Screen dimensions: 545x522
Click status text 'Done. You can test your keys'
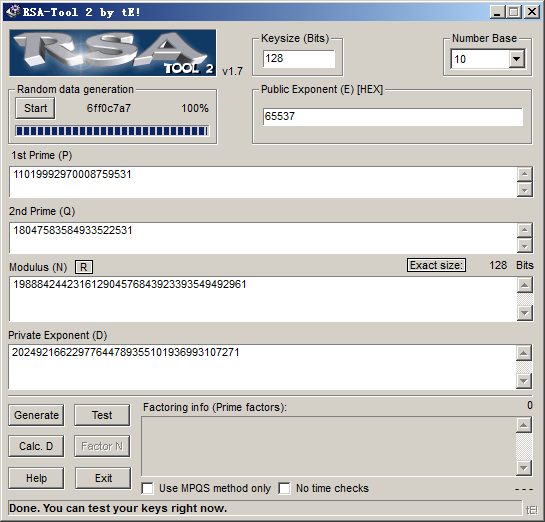118,508
